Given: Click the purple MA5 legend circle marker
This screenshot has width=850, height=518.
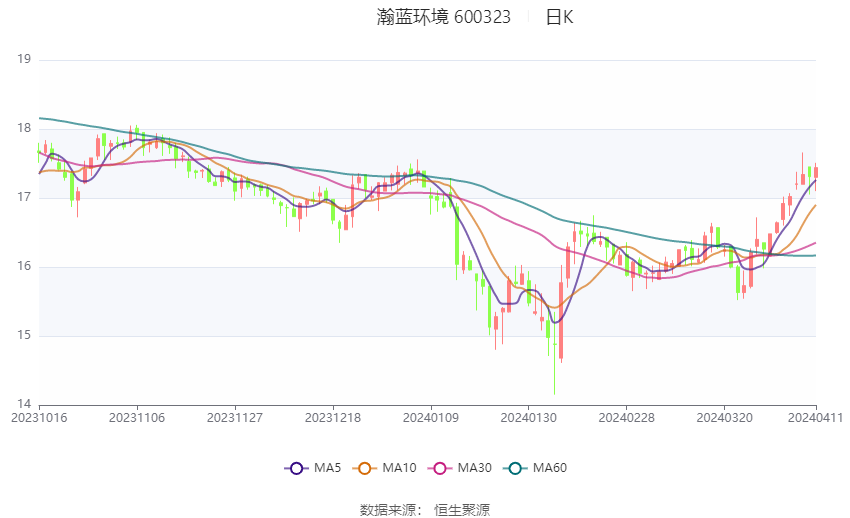Looking at the screenshot, I should point(296,467).
